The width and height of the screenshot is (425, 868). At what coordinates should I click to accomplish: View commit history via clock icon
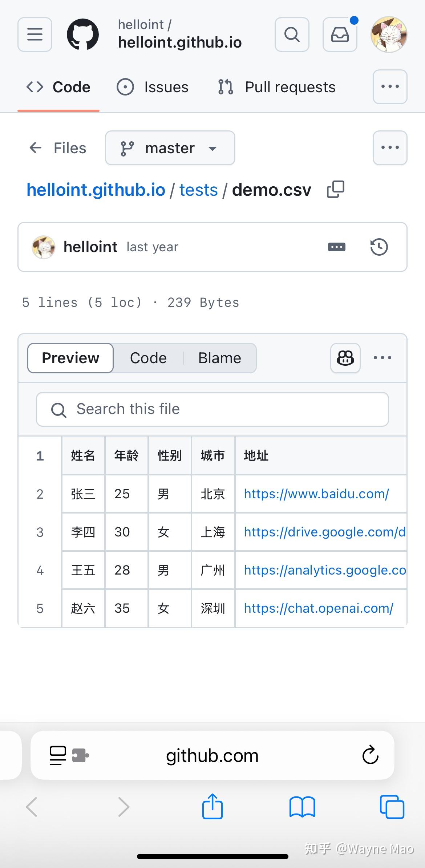click(379, 247)
